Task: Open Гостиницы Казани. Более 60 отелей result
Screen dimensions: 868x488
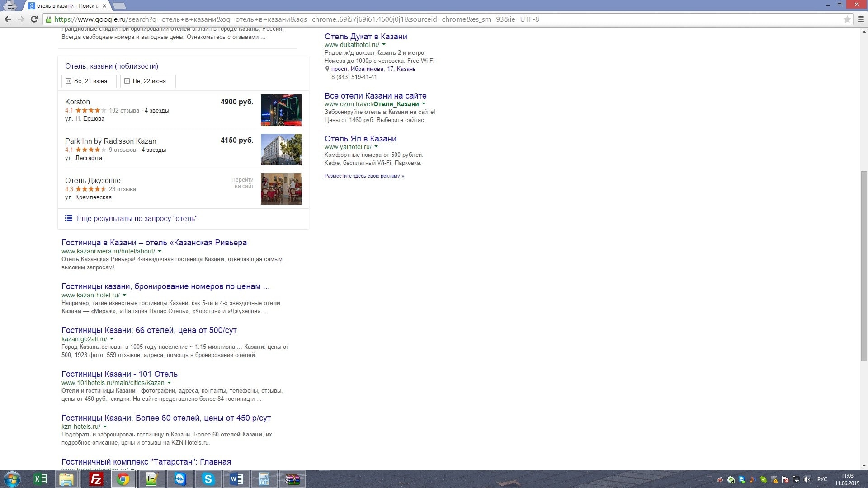Action: pos(166,418)
